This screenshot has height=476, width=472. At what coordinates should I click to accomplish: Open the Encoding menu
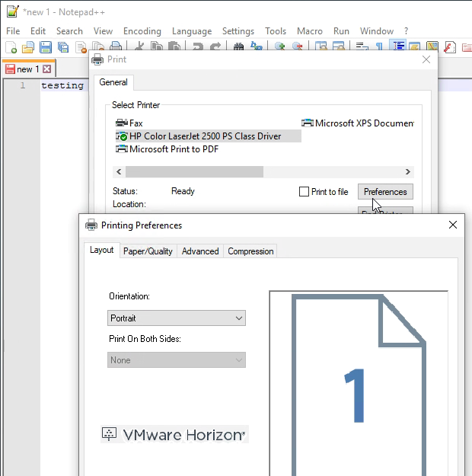pos(142,31)
